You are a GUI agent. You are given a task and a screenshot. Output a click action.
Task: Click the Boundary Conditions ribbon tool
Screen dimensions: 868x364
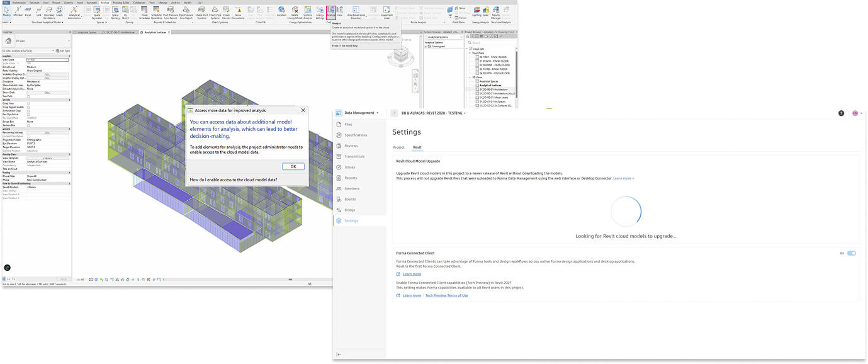49,13
